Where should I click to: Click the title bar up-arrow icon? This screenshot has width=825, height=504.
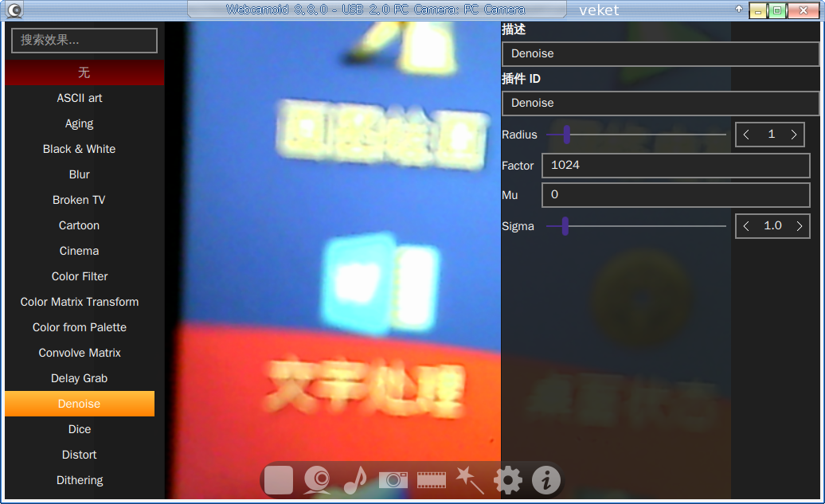point(739,9)
